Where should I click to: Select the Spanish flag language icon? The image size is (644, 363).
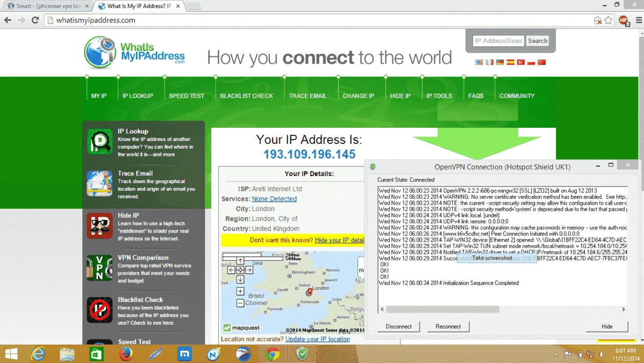click(510, 62)
